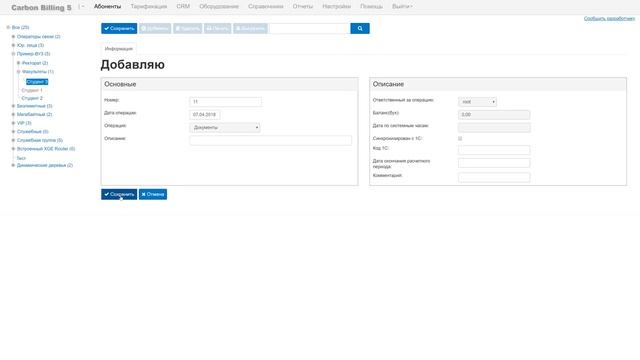Select the Служебная группа (5) label
The image size is (640, 360).
point(40,140)
